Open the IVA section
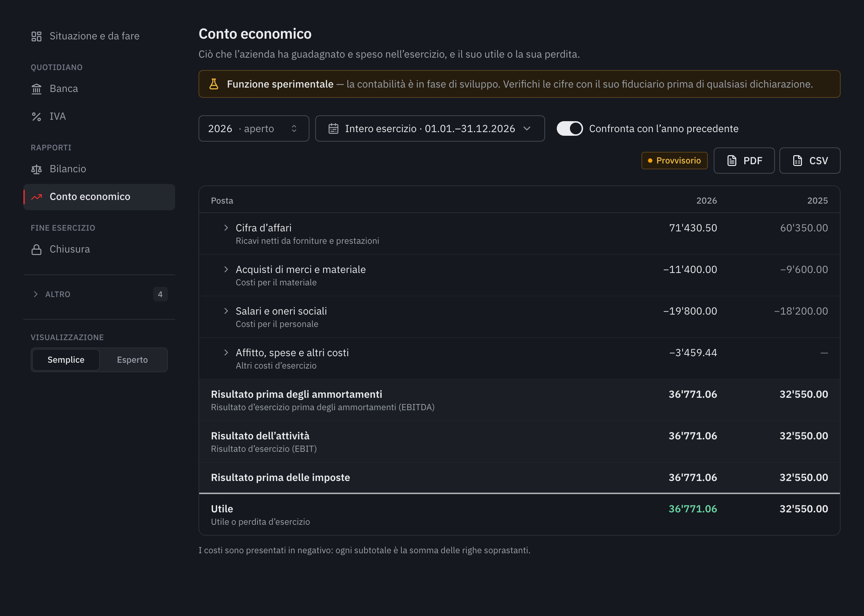864x616 pixels. coord(99,116)
